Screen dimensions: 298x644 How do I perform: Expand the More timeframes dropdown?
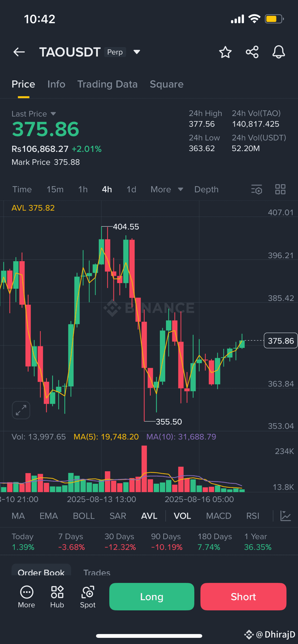coord(167,189)
